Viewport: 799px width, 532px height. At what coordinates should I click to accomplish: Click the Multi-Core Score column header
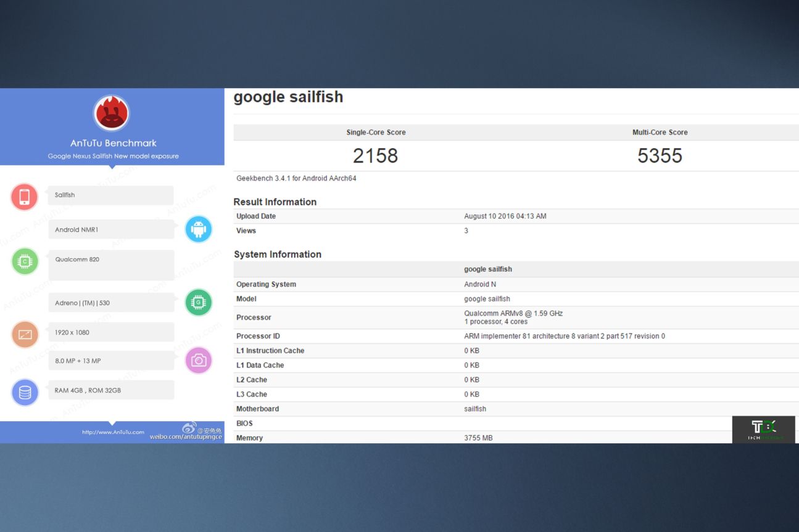pos(660,133)
